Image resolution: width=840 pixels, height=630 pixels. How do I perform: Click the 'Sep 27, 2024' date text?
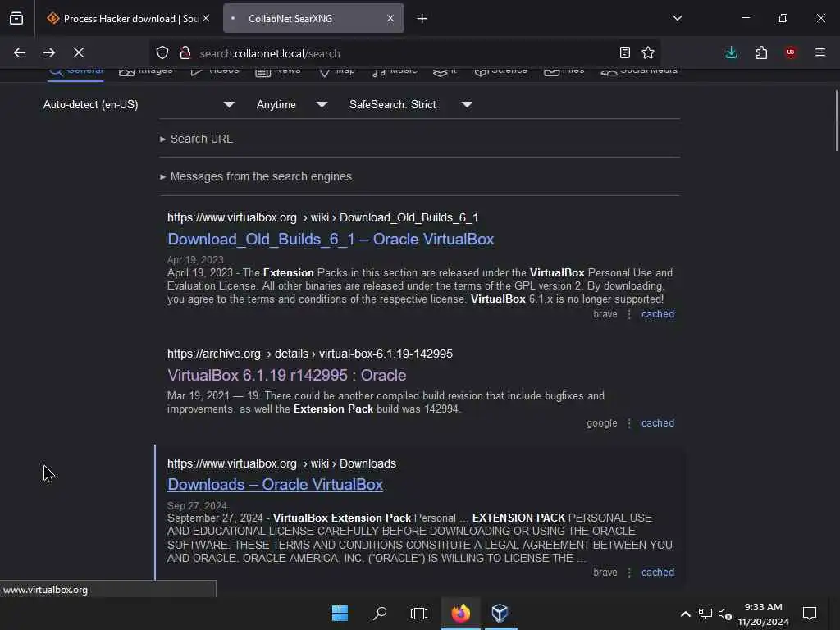197,505
